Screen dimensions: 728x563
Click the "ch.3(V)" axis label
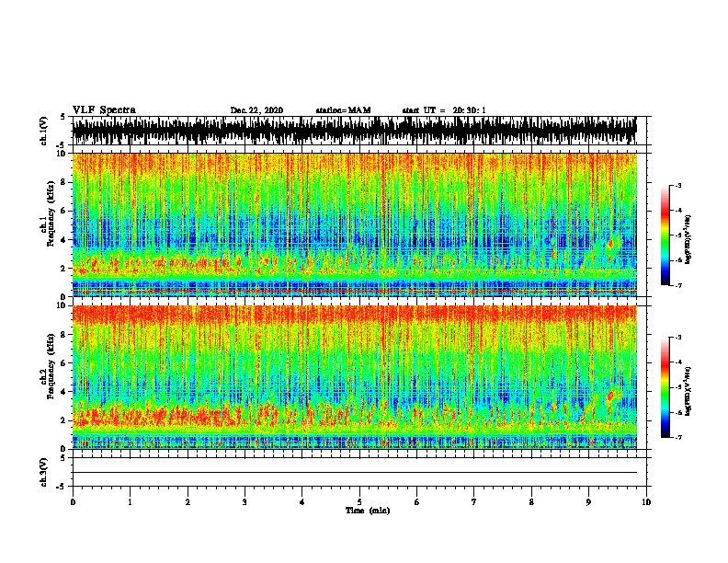[x=44, y=472]
